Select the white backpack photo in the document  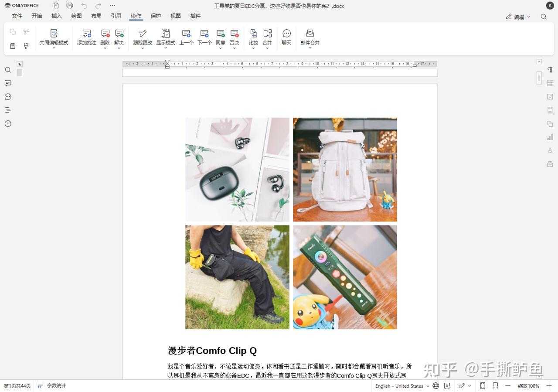click(x=345, y=169)
